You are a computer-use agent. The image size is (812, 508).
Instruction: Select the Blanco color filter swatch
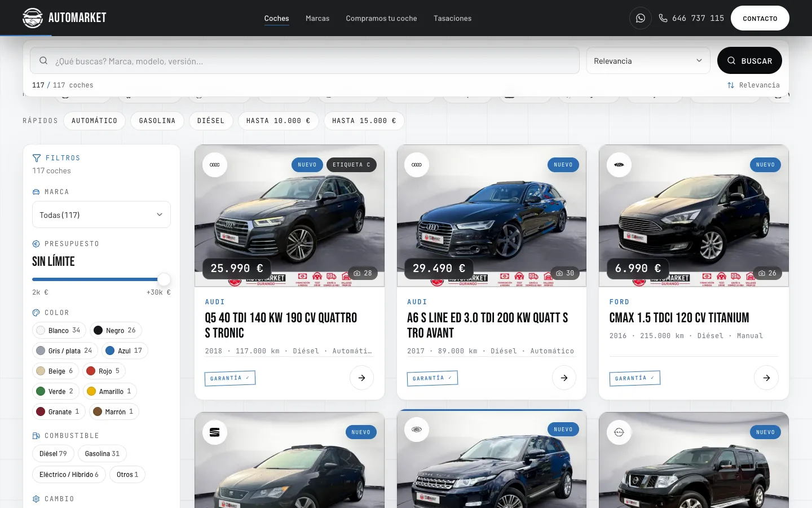[59, 330]
